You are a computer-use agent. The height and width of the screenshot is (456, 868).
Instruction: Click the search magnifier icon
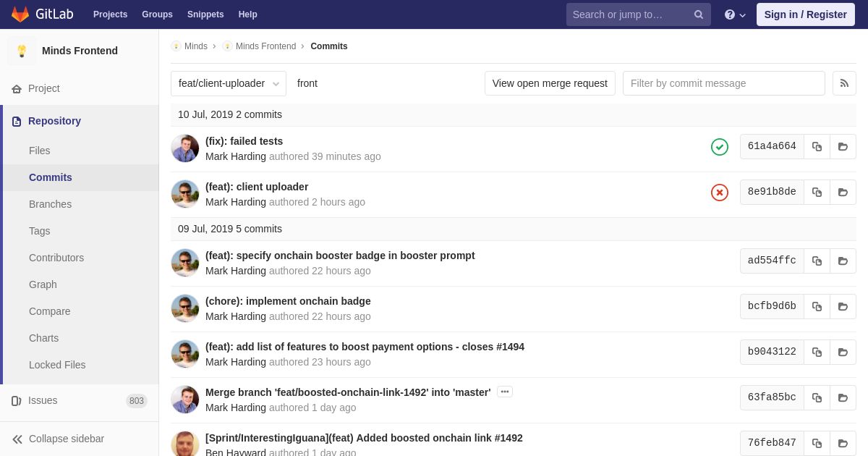pyautogui.click(x=699, y=14)
